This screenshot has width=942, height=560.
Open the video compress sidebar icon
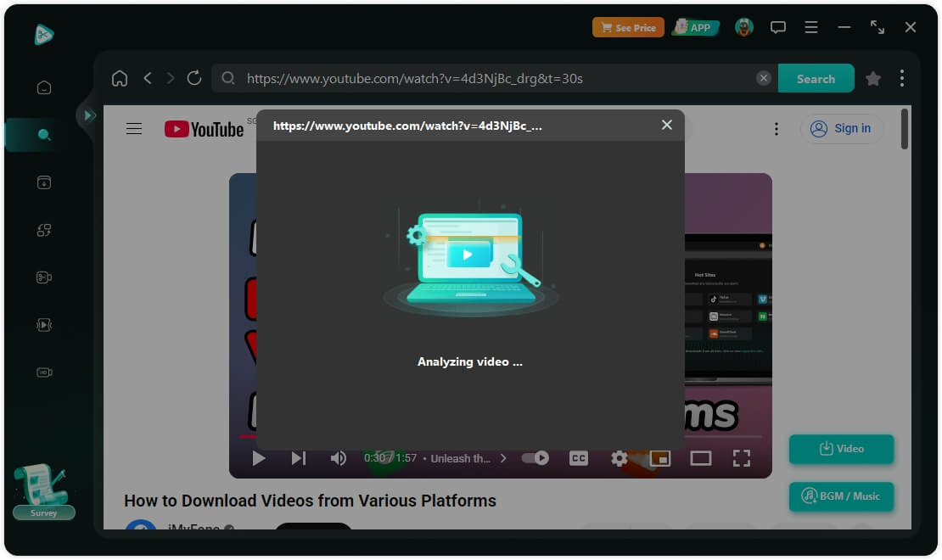point(44,325)
